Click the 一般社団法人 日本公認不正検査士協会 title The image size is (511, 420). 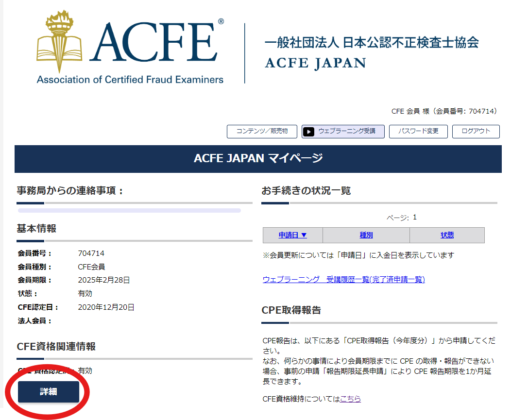[372, 42]
